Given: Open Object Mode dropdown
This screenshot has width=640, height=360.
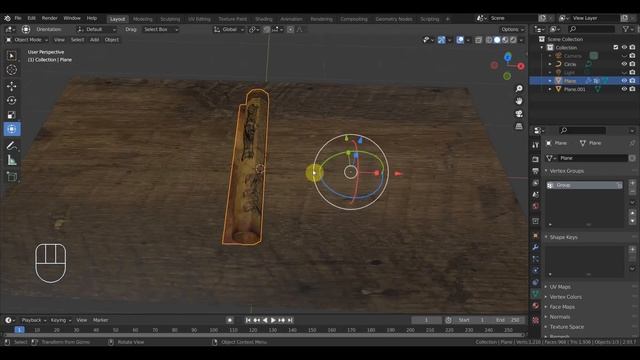Looking at the screenshot, I should 27,40.
